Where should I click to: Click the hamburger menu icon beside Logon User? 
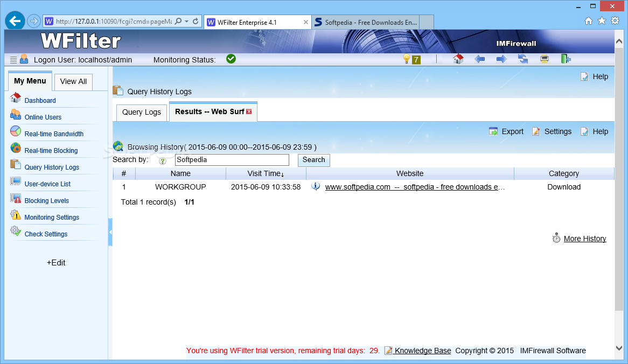tap(13, 60)
